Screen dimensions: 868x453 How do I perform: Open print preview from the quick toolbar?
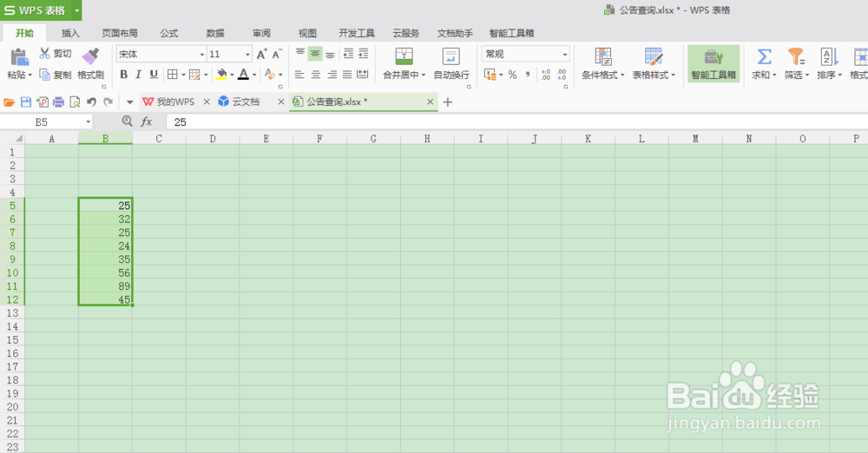pos(75,102)
